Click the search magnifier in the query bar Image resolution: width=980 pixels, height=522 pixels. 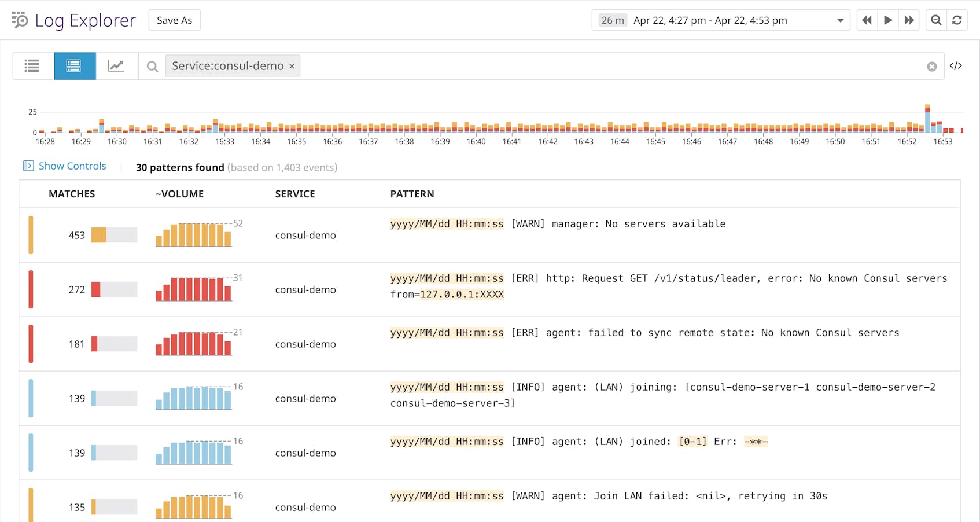(x=152, y=65)
